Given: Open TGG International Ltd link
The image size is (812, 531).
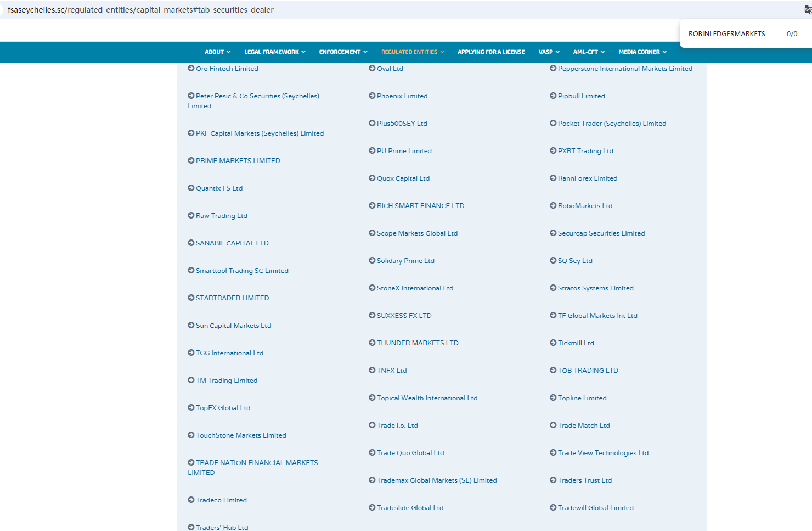Looking at the screenshot, I should pyautogui.click(x=229, y=353).
